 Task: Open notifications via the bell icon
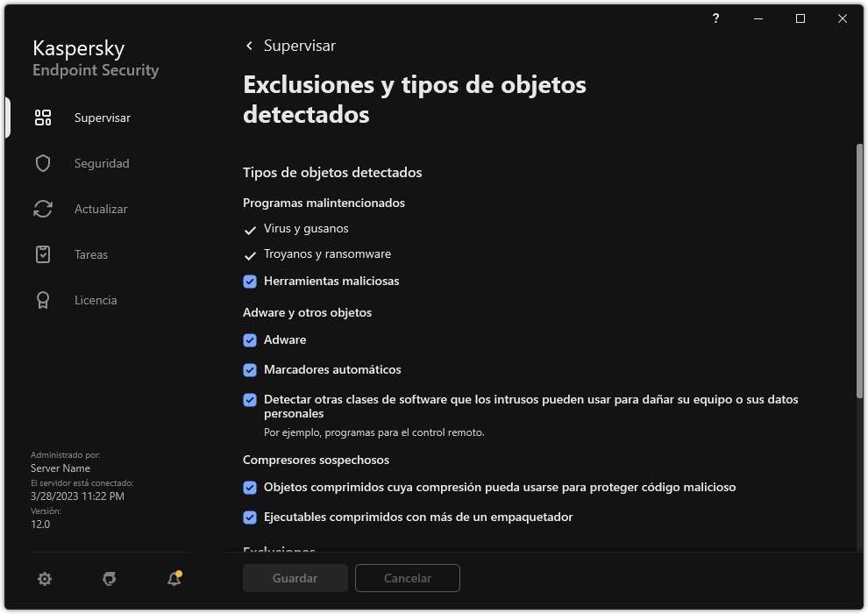(174, 579)
